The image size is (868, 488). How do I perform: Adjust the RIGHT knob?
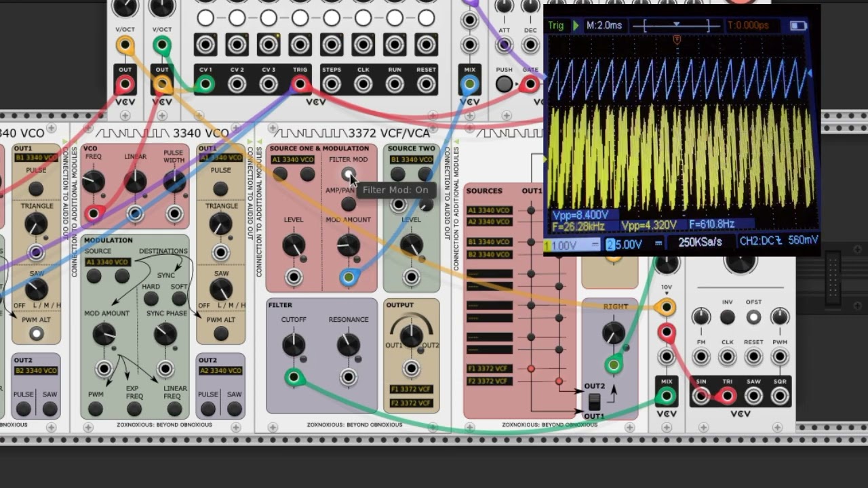(614, 332)
